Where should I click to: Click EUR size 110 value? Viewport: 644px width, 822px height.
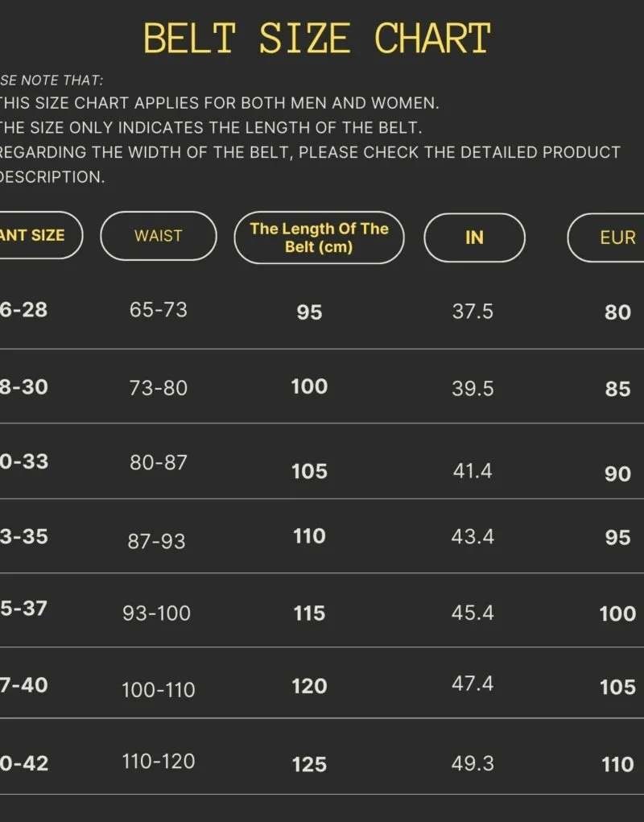(617, 764)
